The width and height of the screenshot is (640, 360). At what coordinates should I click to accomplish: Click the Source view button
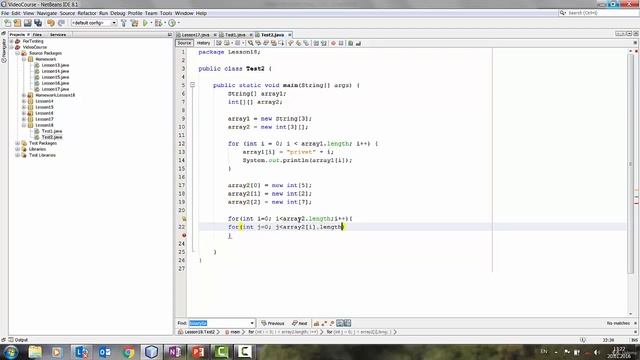coord(184,43)
